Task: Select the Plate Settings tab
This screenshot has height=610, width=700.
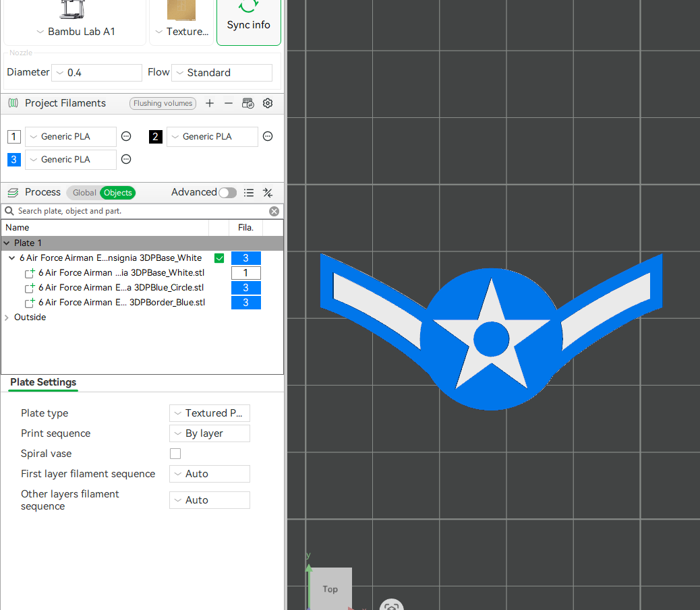Action: pos(42,382)
